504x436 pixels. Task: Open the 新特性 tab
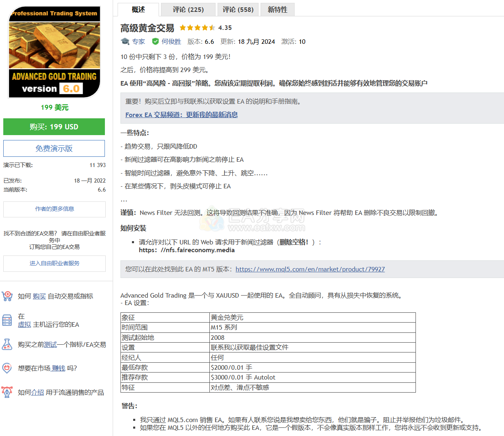tap(277, 9)
